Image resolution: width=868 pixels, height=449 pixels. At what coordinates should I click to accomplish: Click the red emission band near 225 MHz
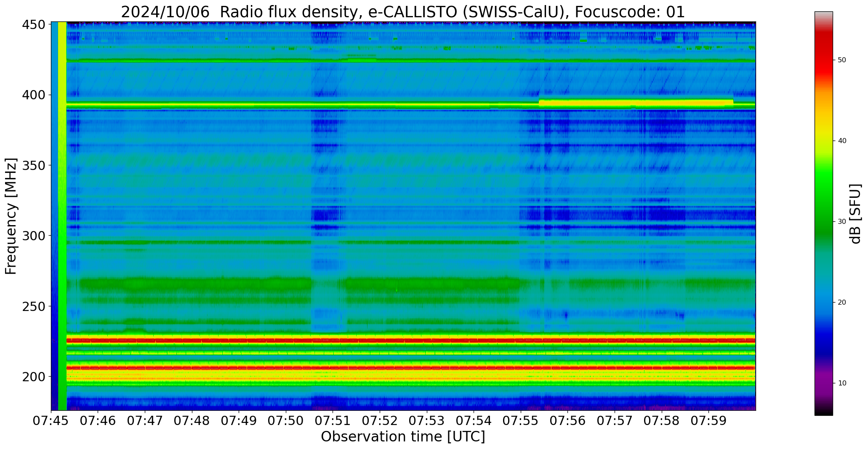(411, 340)
